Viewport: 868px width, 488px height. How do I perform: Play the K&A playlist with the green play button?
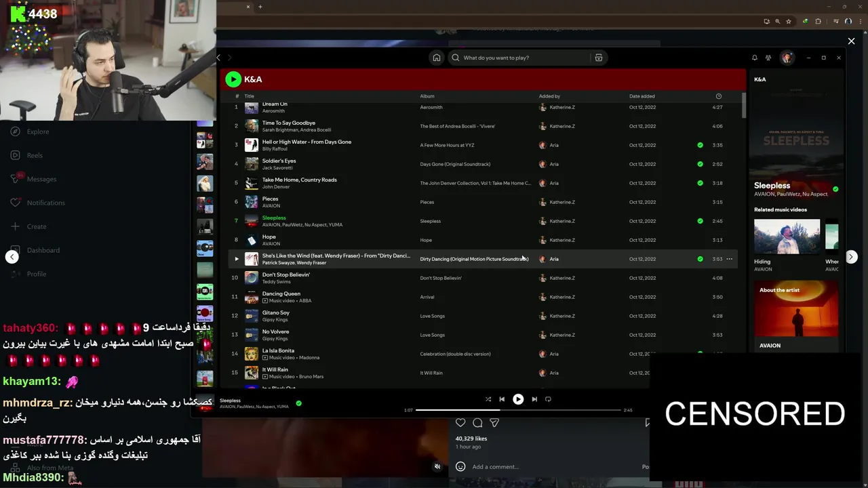pyautogui.click(x=233, y=79)
